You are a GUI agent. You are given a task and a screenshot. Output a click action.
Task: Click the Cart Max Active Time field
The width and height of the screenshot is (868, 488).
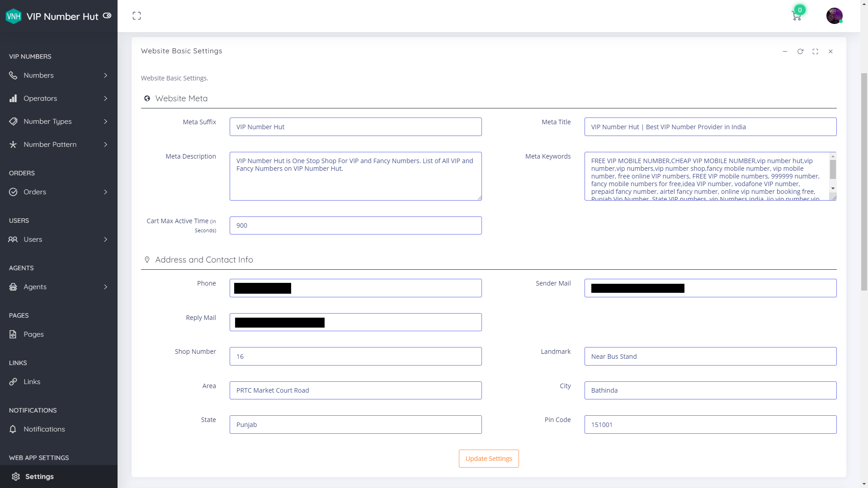coord(356,225)
